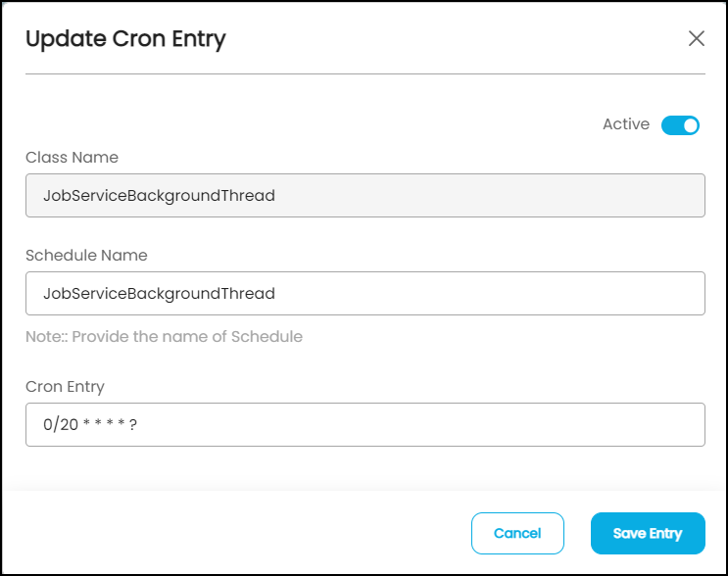Image resolution: width=728 pixels, height=576 pixels.
Task: Click the JobServiceBackgroundThread text in Class Name
Action: (x=159, y=195)
